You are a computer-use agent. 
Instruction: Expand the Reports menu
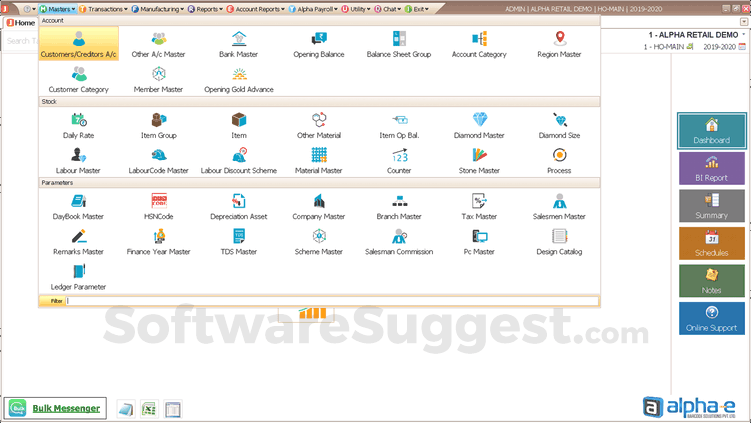(205, 9)
